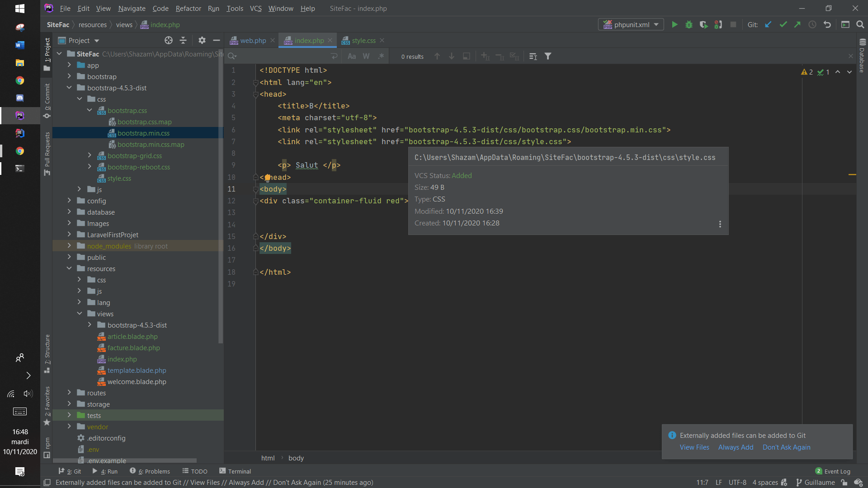This screenshot has width=868, height=488.
Task: Open the Commit tool window
Action: [x=47, y=100]
